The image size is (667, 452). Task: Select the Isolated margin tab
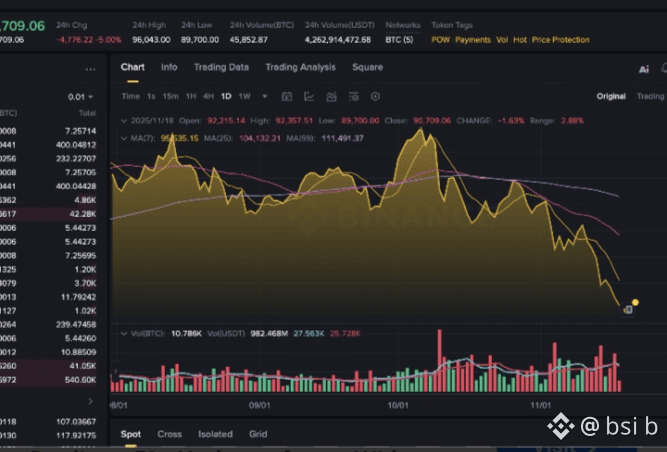(x=215, y=434)
